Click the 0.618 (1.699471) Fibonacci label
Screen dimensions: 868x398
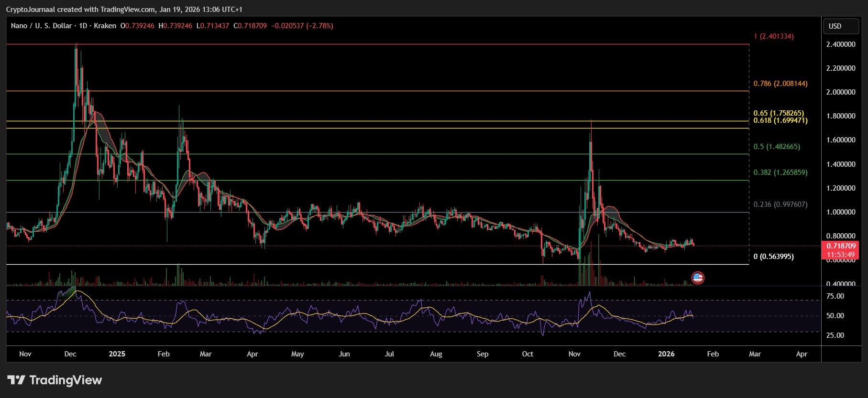pos(780,120)
